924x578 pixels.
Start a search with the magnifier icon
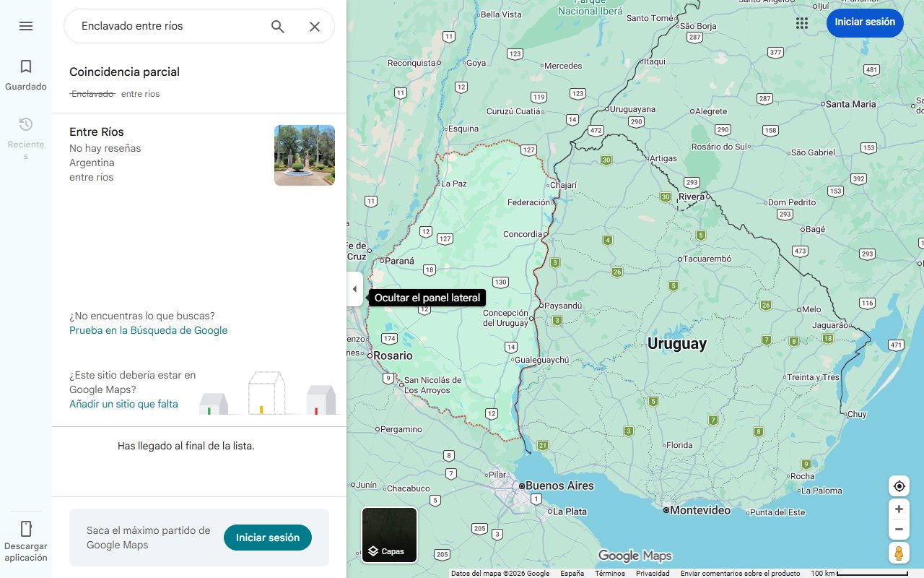pos(277,26)
